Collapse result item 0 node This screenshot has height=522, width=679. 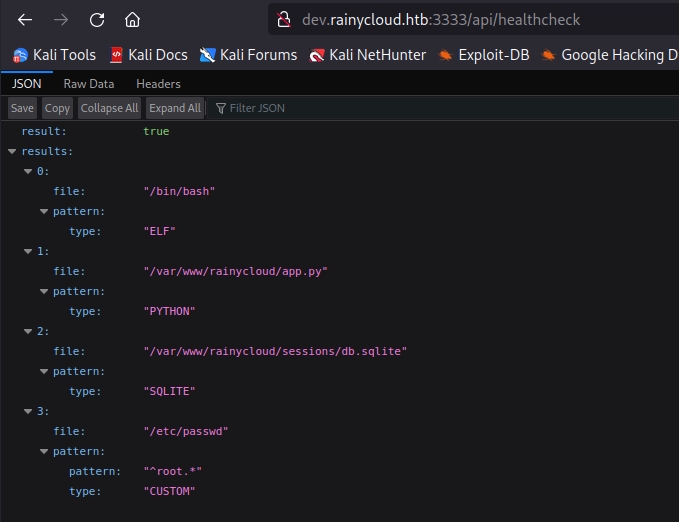click(x=28, y=171)
